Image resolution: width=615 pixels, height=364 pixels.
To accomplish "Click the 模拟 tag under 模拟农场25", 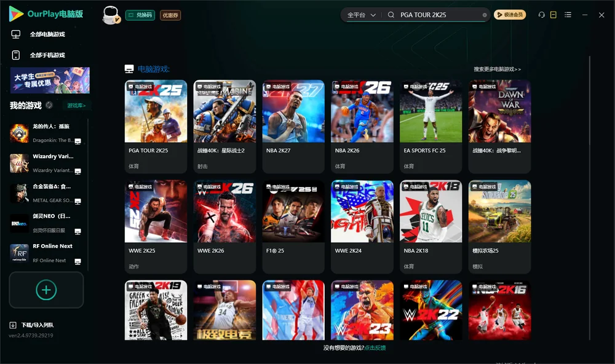I will [x=477, y=266].
